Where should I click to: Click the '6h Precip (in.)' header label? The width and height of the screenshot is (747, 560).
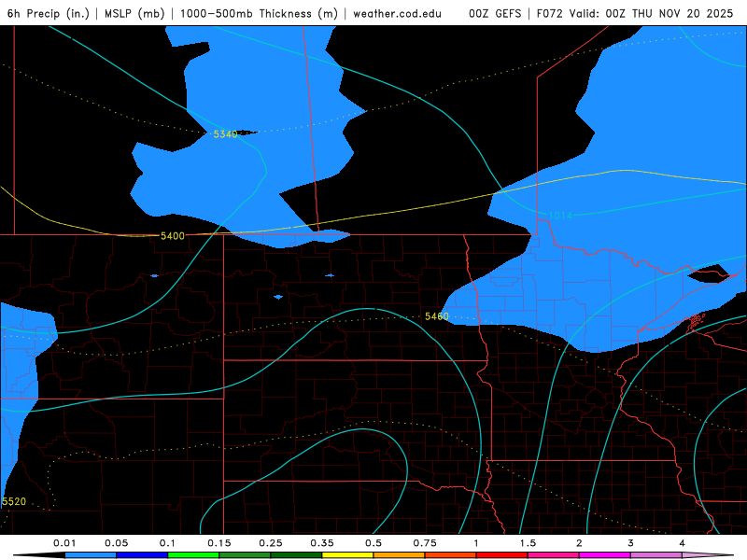click(49, 13)
